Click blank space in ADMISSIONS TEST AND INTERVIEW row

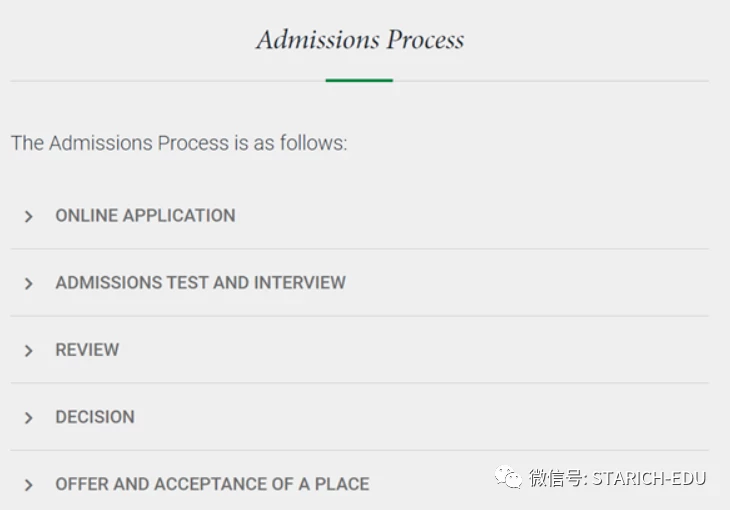click(x=512, y=283)
